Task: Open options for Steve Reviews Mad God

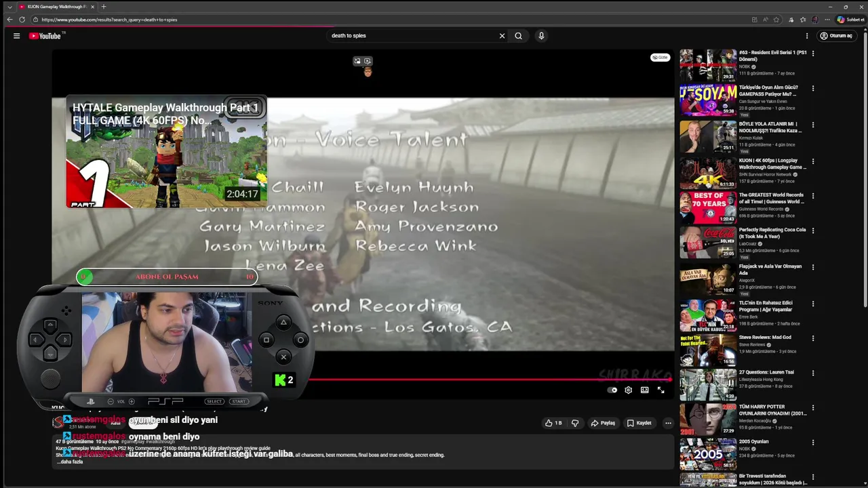Action: pos(813,338)
